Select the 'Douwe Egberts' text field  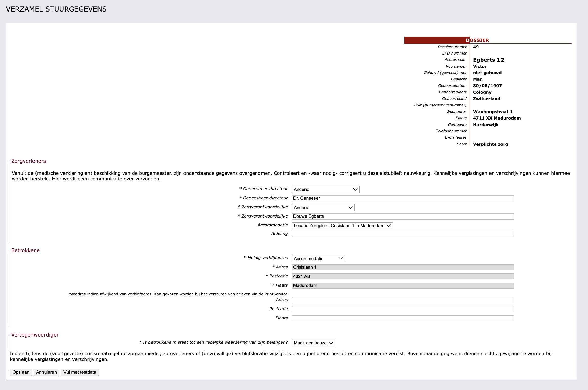403,216
